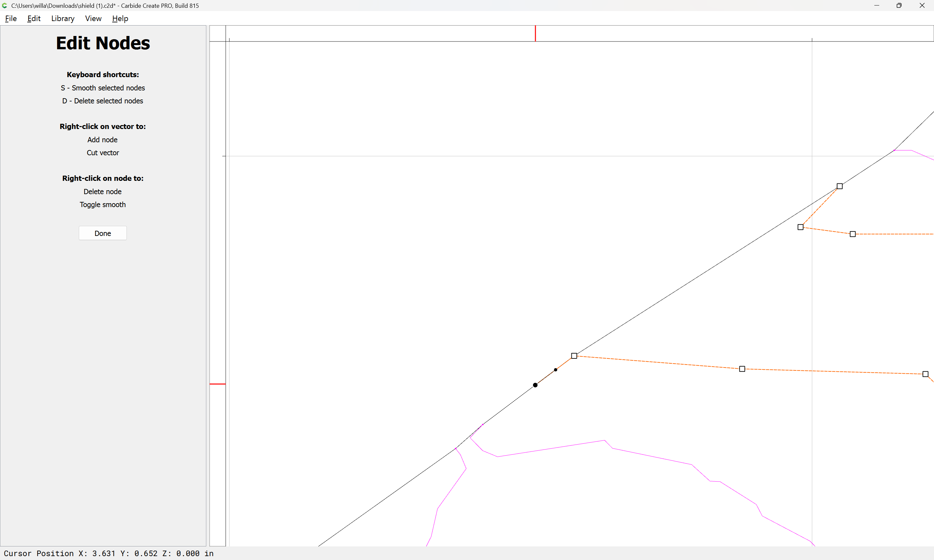
Task: Open the View menu
Action: click(x=93, y=18)
